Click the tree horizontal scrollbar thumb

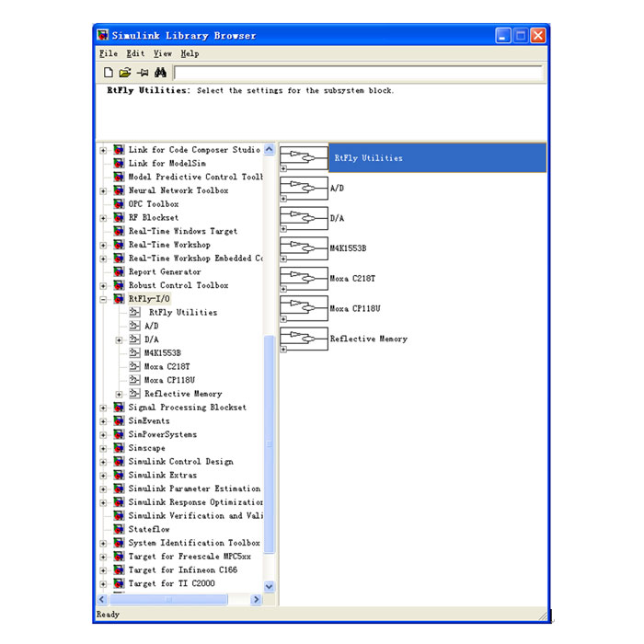coord(168,599)
